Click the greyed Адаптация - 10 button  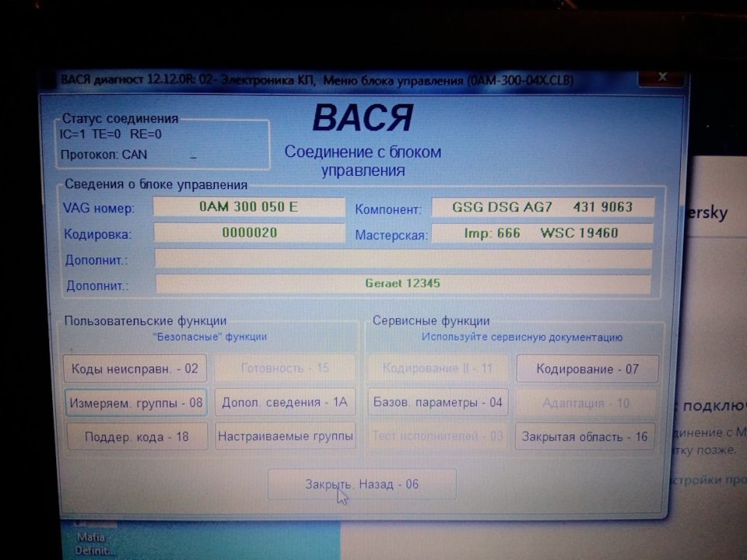point(586,403)
